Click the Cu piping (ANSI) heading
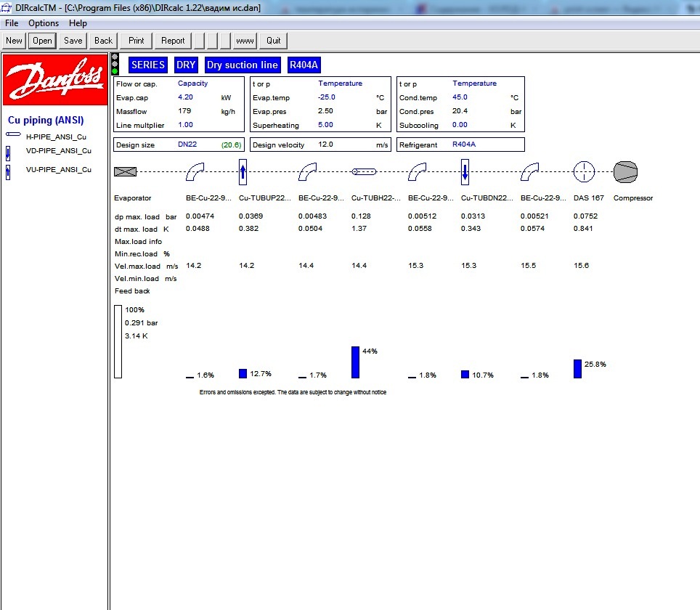This screenshot has height=610, width=700. coord(46,120)
